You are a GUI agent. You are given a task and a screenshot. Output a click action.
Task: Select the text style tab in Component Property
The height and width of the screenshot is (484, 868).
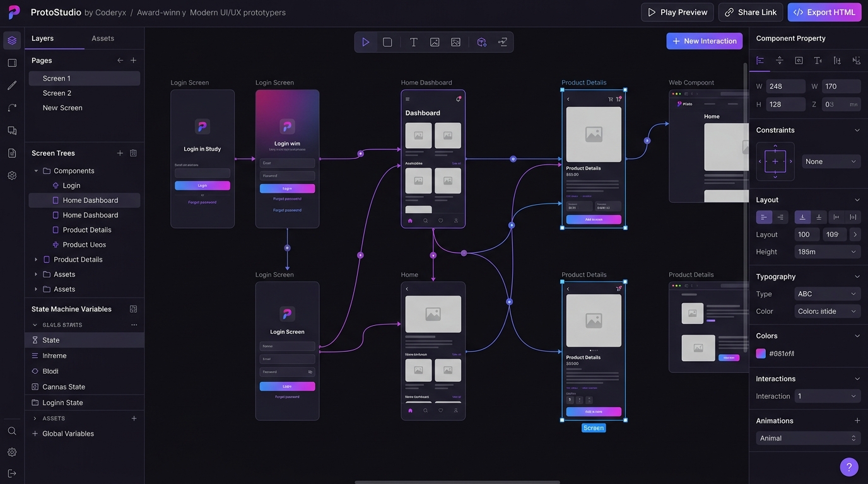[818, 60]
